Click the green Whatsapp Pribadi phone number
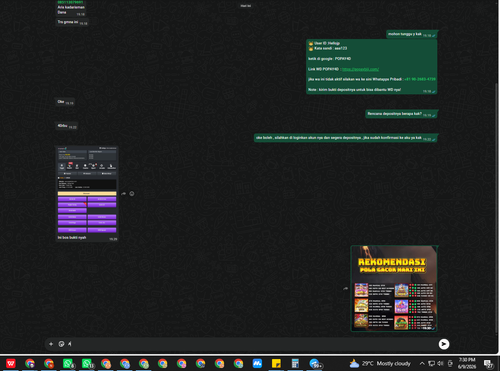This screenshot has height=371, width=500. [420, 79]
